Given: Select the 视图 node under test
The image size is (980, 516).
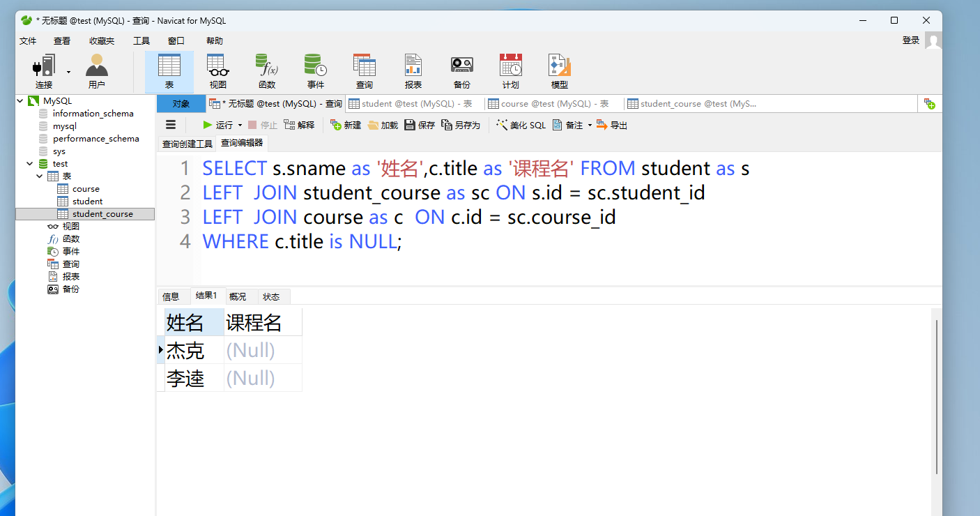Looking at the screenshot, I should [x=70, y=227].
